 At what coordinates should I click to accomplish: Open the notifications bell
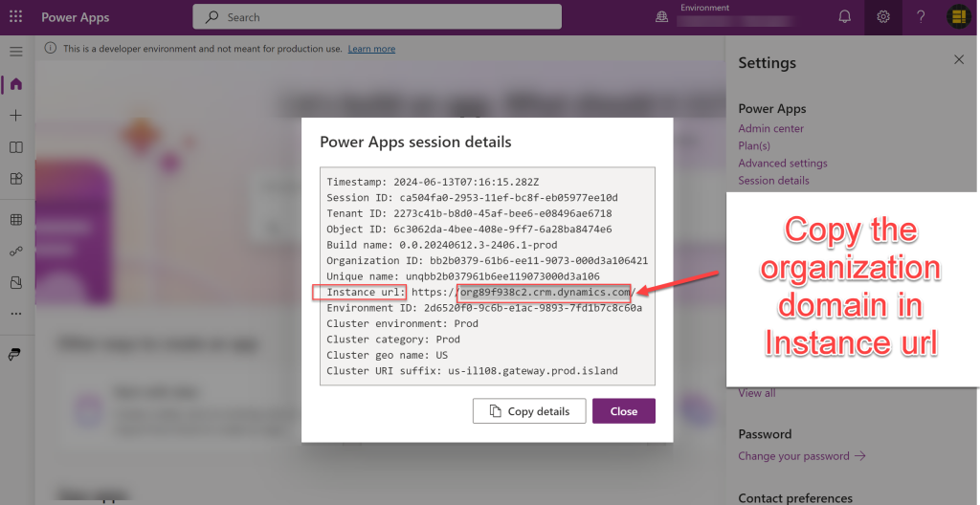tap(844, 17)
